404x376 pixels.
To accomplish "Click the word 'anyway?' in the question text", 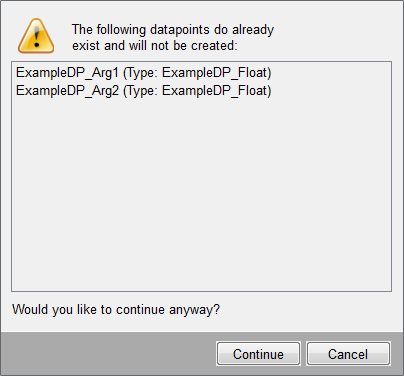I will click(194, 310).
